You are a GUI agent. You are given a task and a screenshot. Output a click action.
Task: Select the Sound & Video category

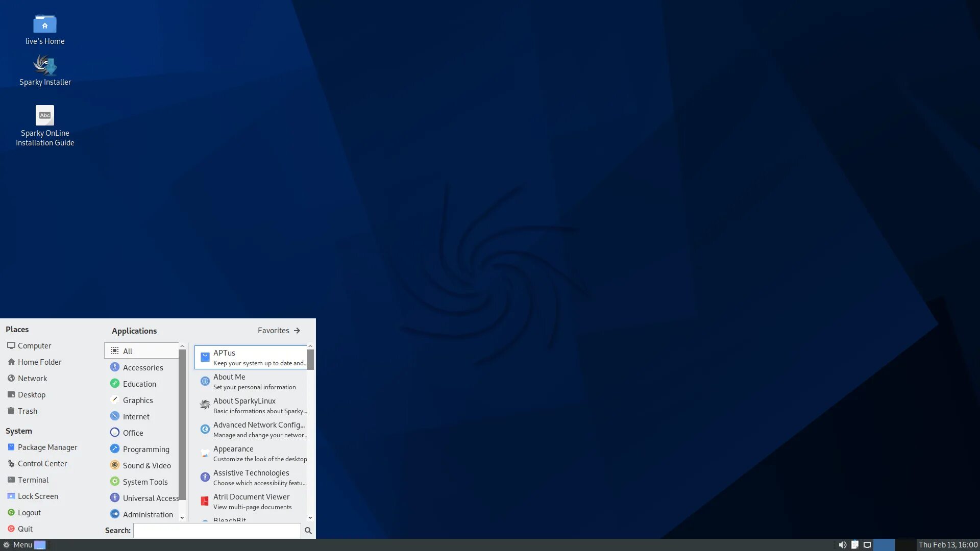point(146,466)
